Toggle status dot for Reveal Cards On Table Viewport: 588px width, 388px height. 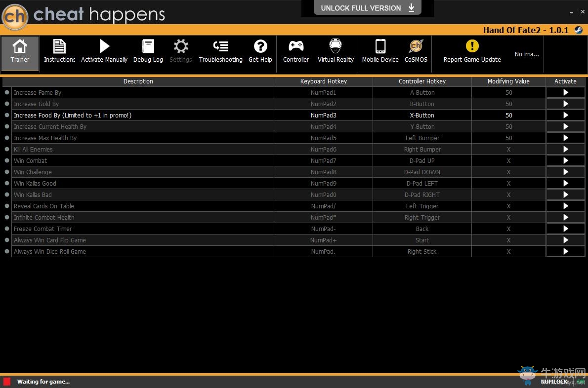7,206
